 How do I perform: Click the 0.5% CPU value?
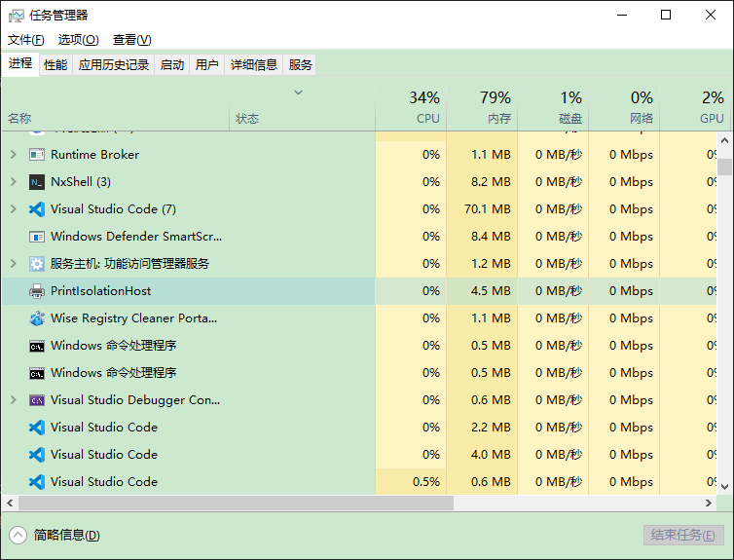pyautogui.click(x=426, y=482)
